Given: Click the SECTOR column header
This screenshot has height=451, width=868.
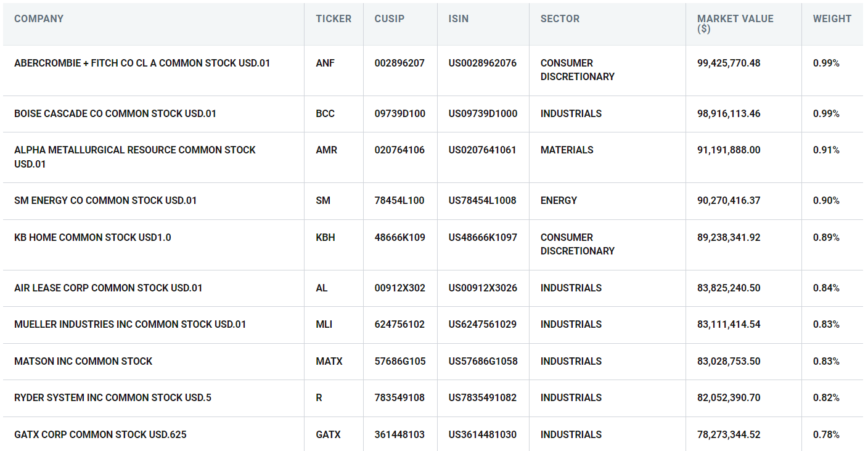Looking at the screenshot, I should [x=560, y=19].
